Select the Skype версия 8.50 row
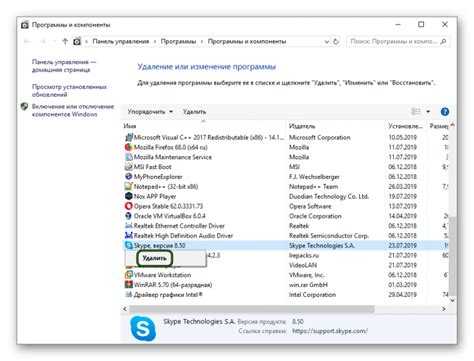The width and height of the screenshot is (474, 361). coord(286,245)
